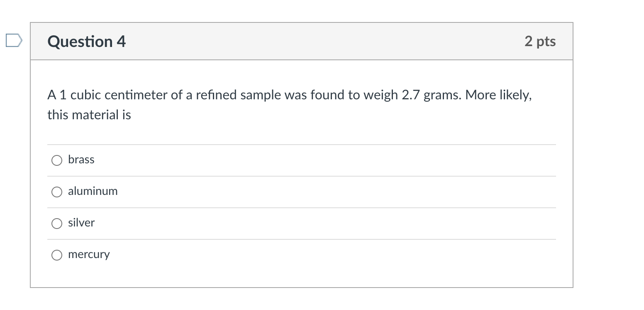Flag Question 4 with the bookmark icon
The width and height of the screenshot is (644, 310).
click(14, 41)
